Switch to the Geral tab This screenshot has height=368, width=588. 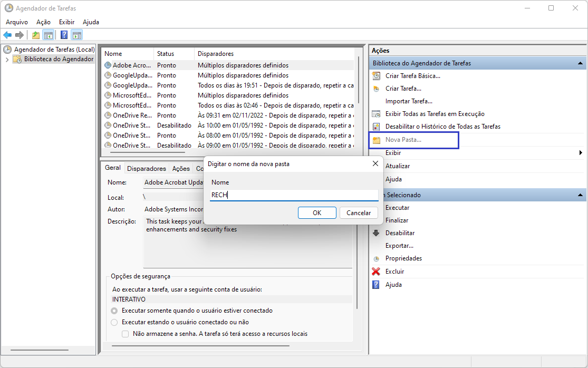click(x=113, y=168)
